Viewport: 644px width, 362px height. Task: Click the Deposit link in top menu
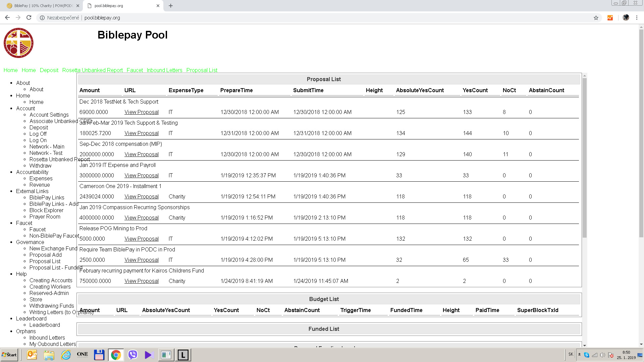[x=49, y=70]
